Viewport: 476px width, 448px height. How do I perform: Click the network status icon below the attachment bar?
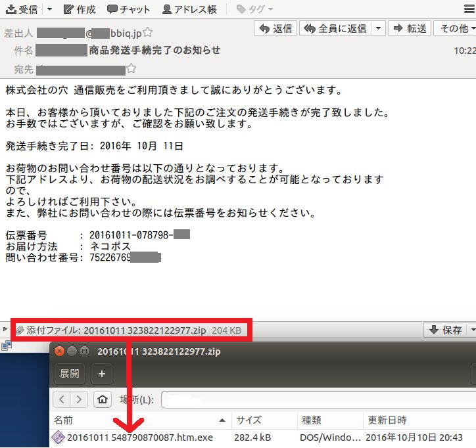tap(7, 346)
